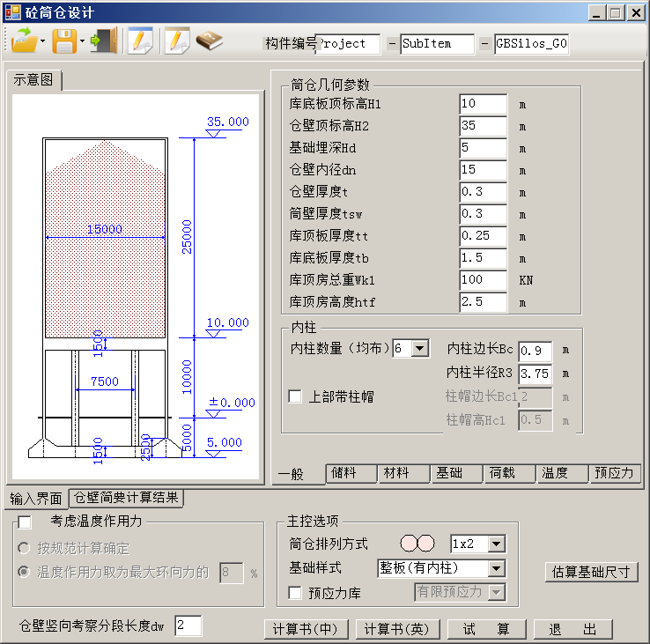Viewport: 650px width, 644px height.
Task: Click the app icon in title bar
Action: (x=12, y=12)
